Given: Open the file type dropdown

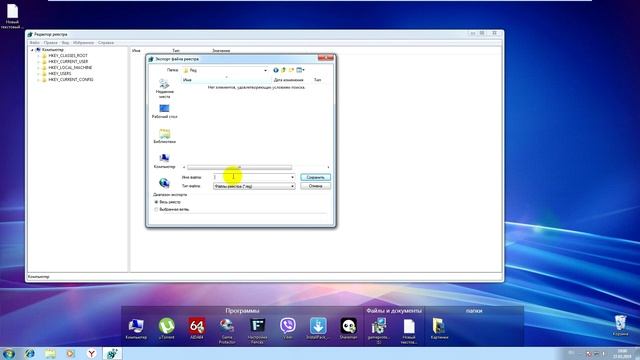Looking at the screenshot, I should 254,186.
